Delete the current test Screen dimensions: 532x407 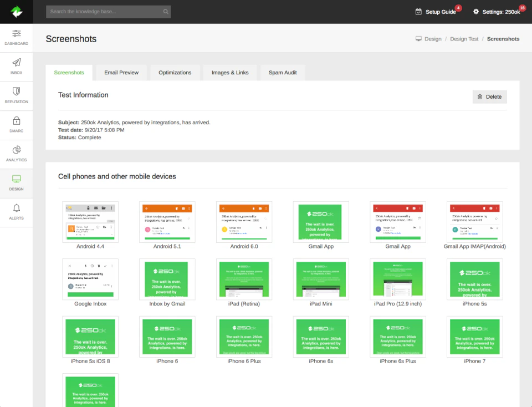pyautogui.click(x=489, y=96)
